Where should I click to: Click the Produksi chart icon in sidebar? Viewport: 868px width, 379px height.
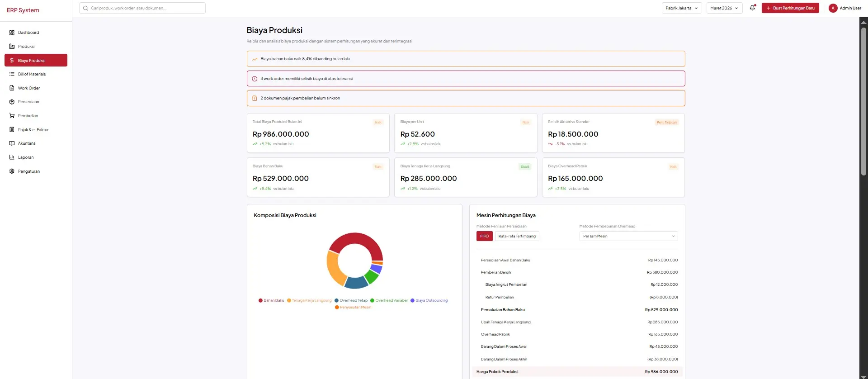click(12, 47)
